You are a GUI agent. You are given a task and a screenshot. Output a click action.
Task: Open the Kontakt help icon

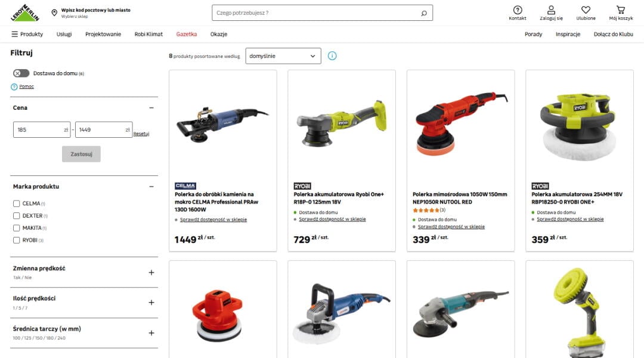pos(518,10)
